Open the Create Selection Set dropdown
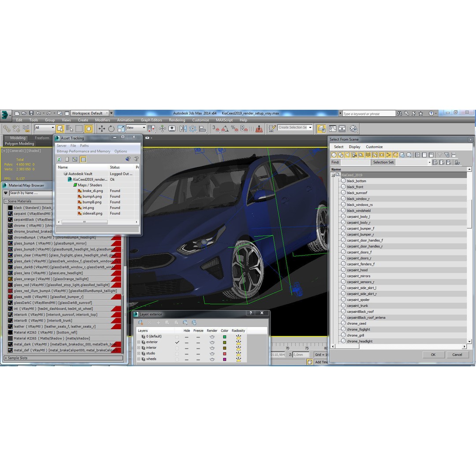Viewport: 476px width, 476px height. point(295,127)
